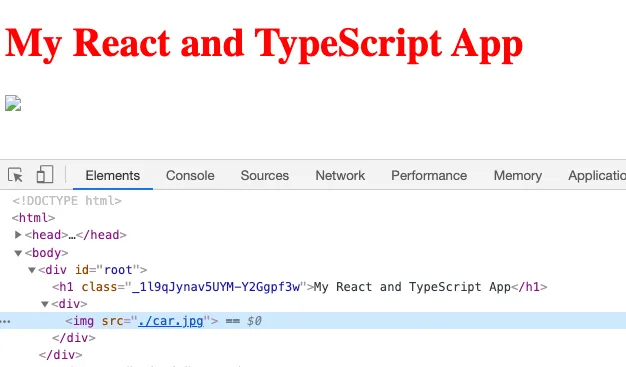626x367 pixels.
Task: Click the broken image icon on page
Action: [x=13, y=103]
